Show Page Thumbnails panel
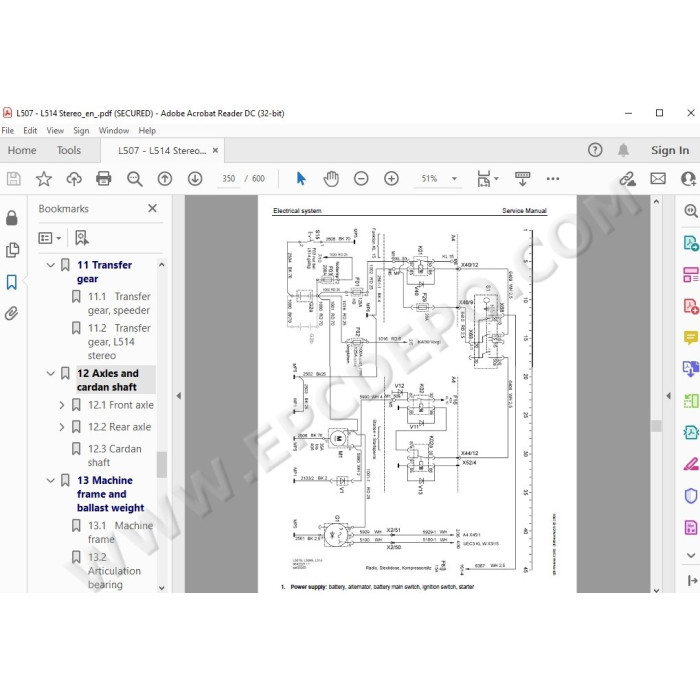This screenshot has height=700, width=700. point(12,250)
